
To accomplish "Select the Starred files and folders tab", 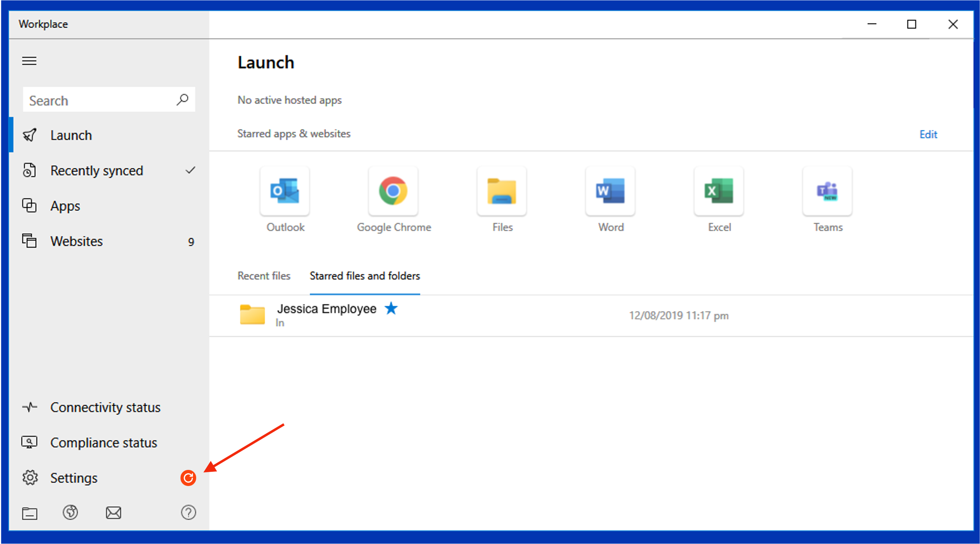I will point(365,275).
